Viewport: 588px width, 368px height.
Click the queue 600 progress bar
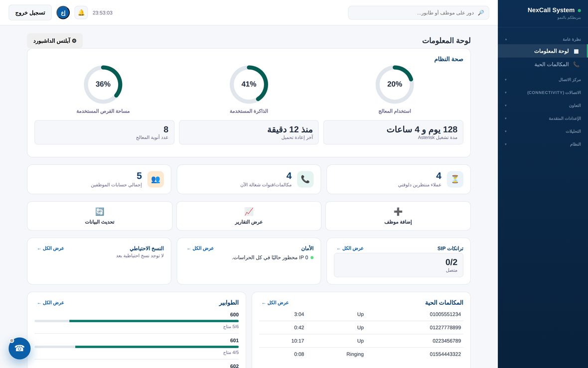[x=137, y=321]
